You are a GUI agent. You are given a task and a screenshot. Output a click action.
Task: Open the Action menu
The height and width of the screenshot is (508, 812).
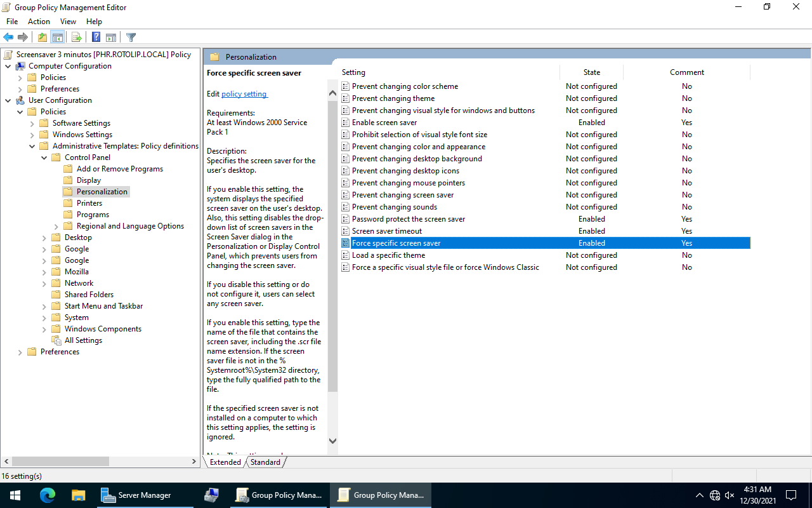(39, 22)
